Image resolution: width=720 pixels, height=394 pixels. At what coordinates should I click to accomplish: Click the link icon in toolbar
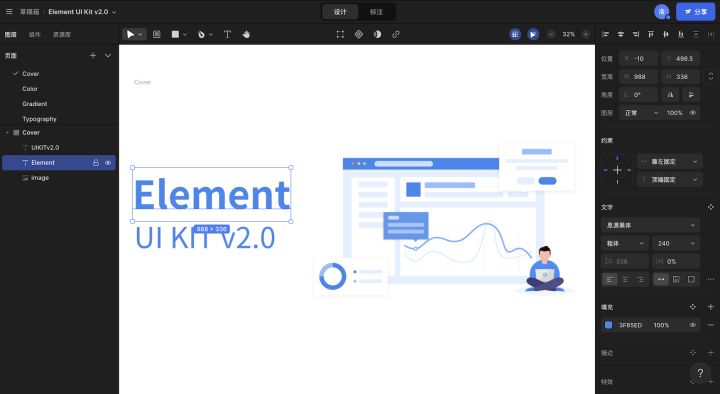(x=396, y=34)
